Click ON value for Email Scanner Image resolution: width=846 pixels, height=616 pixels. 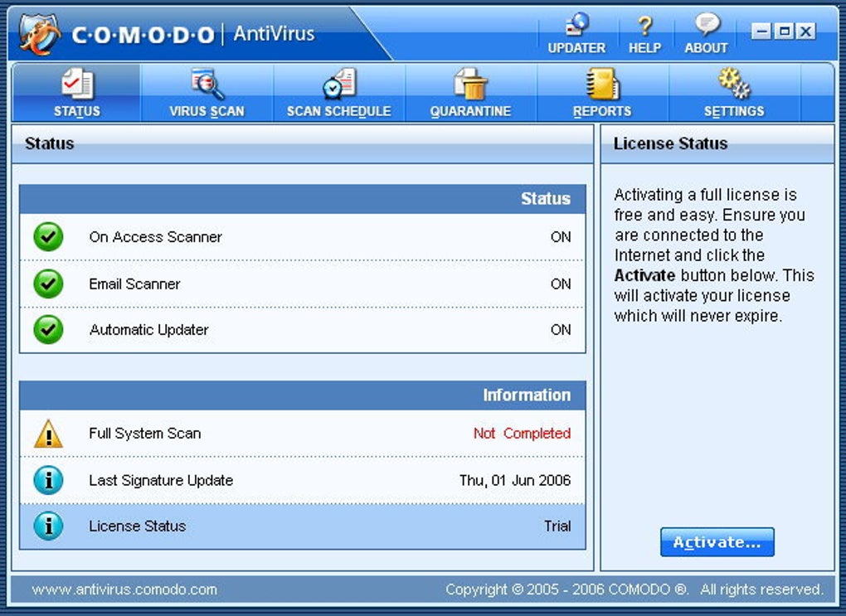(x=561, y=284)
